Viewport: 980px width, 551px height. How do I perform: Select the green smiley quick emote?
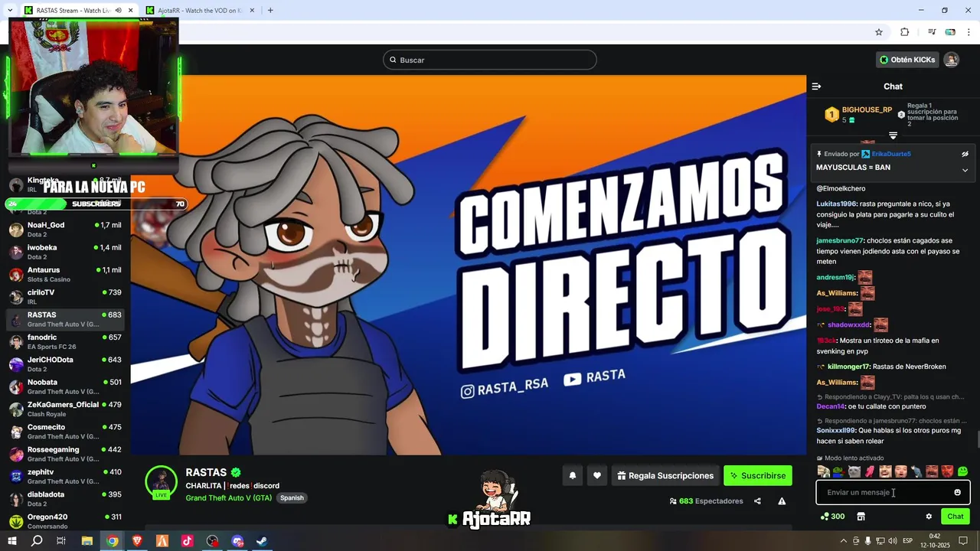click(x=962, y=471)
